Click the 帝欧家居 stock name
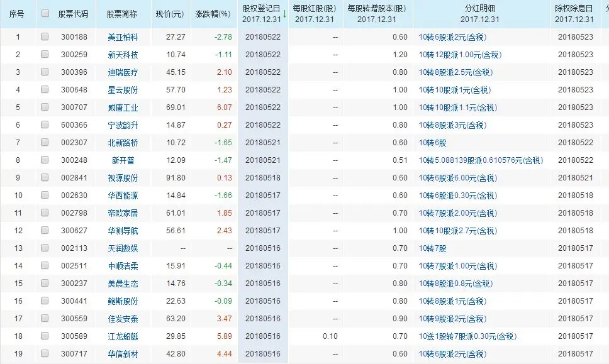This screenshot has height=364, width=609. click(x=125, y=212)
